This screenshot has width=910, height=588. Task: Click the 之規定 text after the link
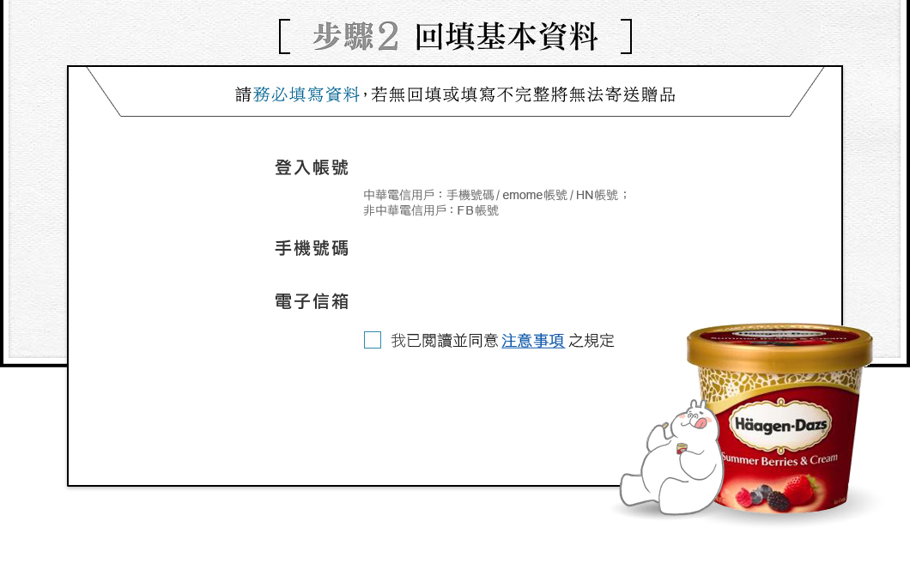click(591, 341)
